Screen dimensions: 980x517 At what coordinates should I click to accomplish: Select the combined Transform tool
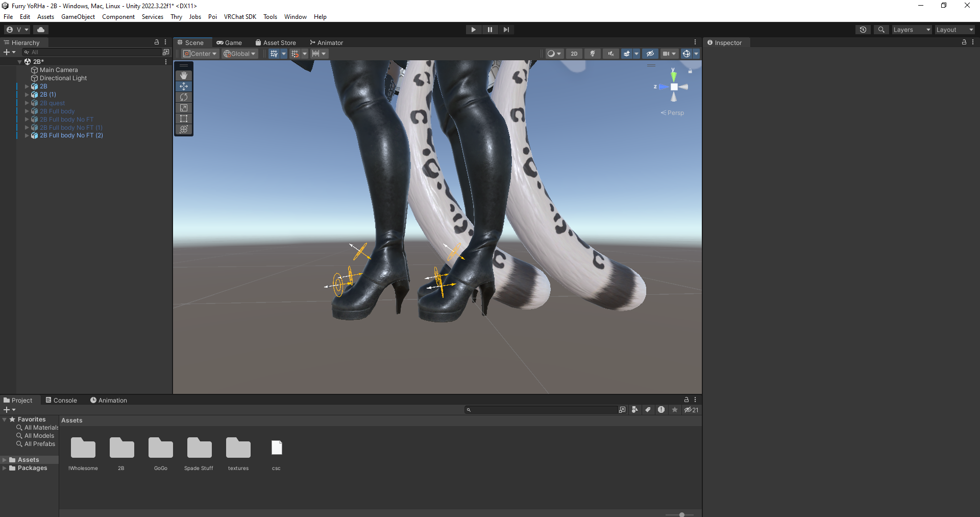tap(184, 129)
